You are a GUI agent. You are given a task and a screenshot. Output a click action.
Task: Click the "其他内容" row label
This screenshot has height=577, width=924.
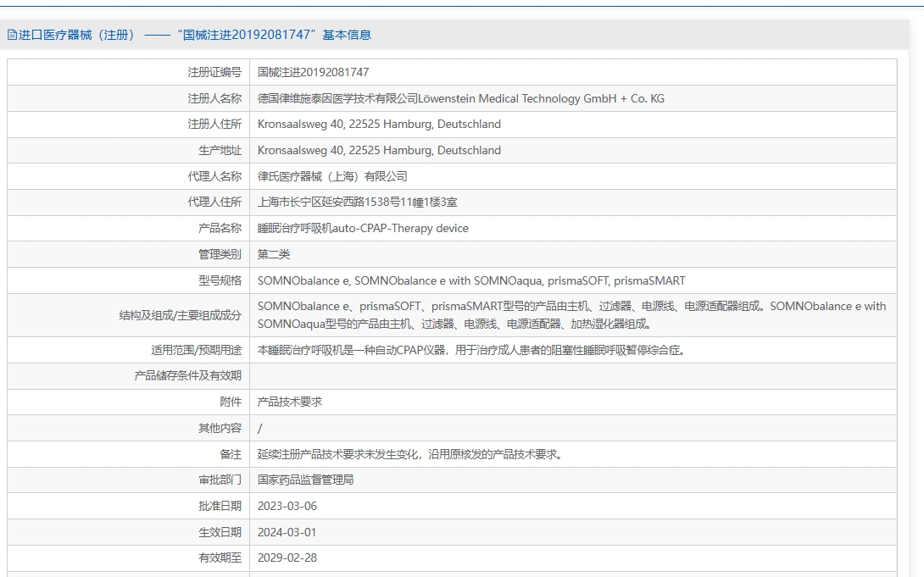click(x=220, y=428)
